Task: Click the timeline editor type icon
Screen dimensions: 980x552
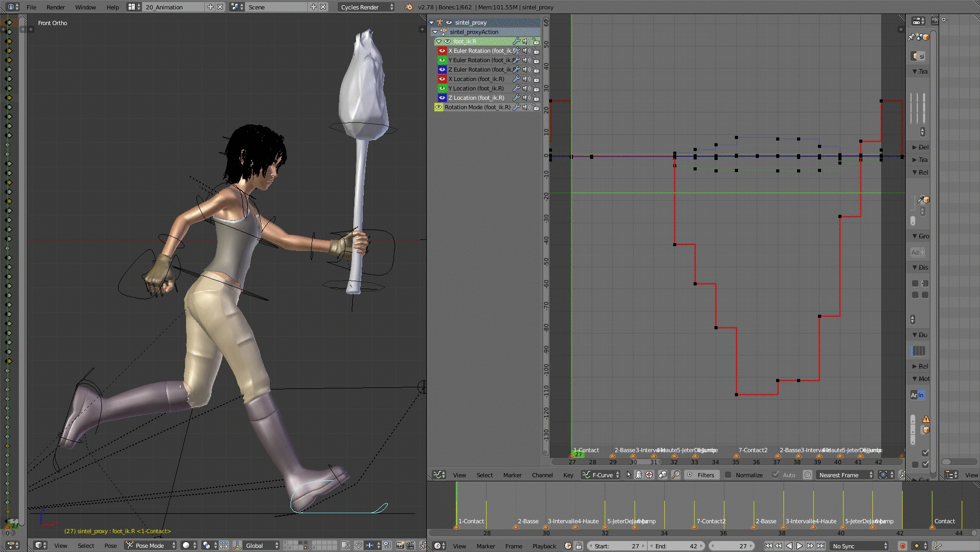Action: click(x=439, y=546)
